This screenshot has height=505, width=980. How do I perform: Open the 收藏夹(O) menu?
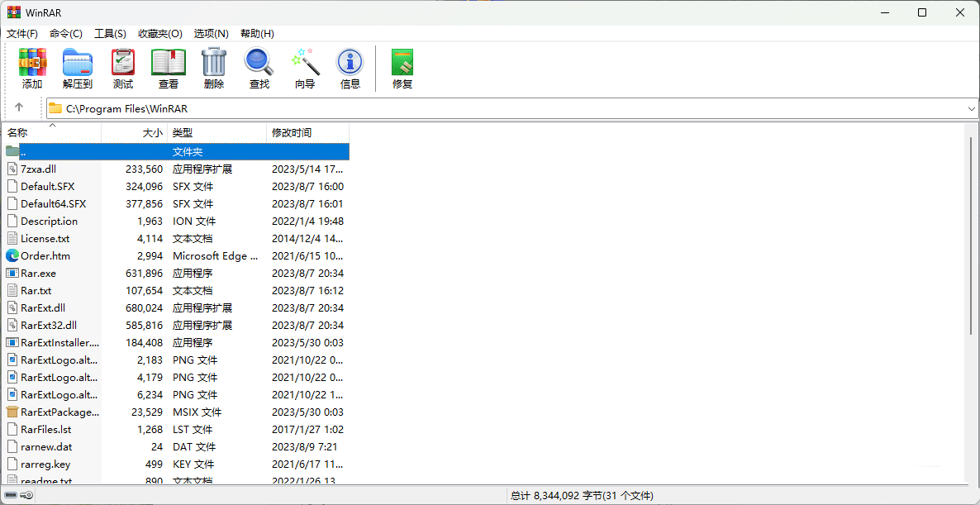click(x=160, y=34)
